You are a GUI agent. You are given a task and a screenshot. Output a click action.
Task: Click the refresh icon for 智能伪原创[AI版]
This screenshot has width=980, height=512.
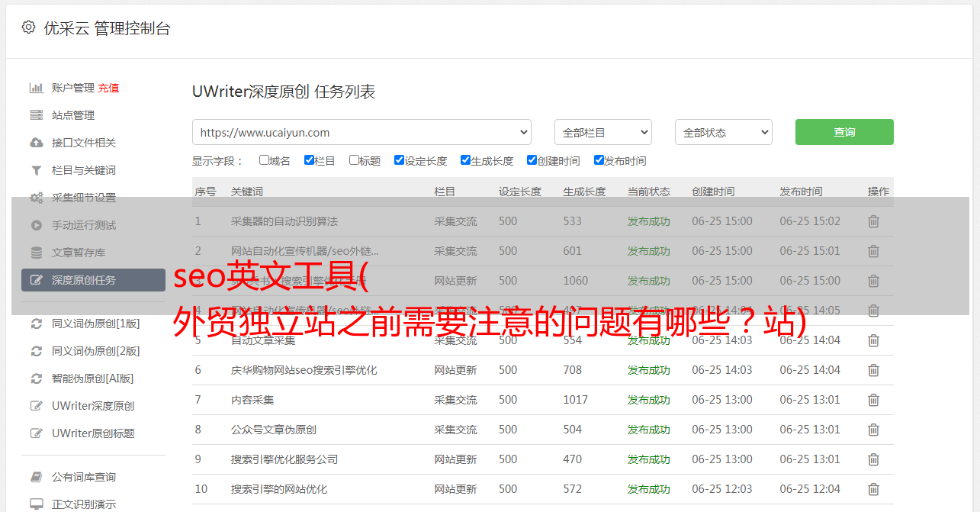click(36, 378)
